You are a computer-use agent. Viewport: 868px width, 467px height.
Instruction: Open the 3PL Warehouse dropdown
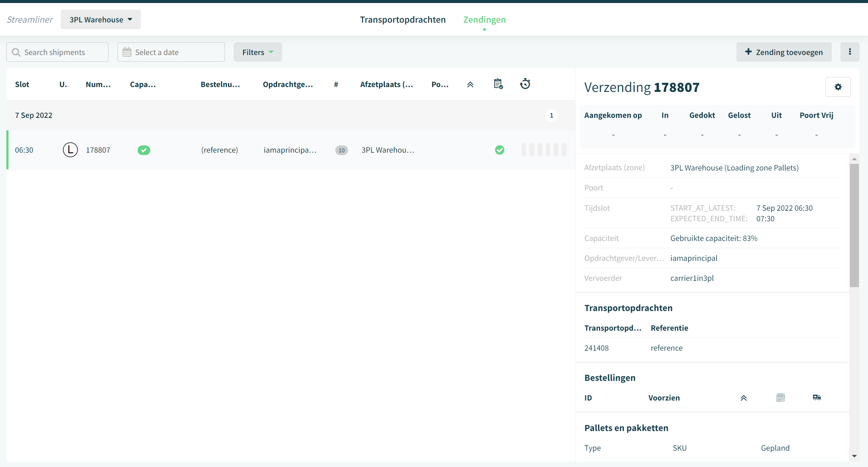tap(101, 20)
